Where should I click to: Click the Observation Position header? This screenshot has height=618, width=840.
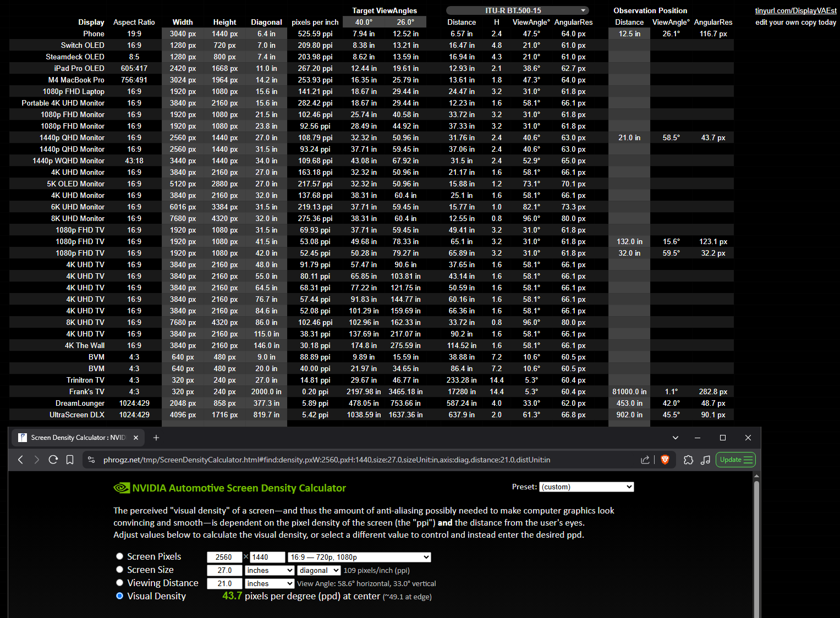(x=650, y=10)
